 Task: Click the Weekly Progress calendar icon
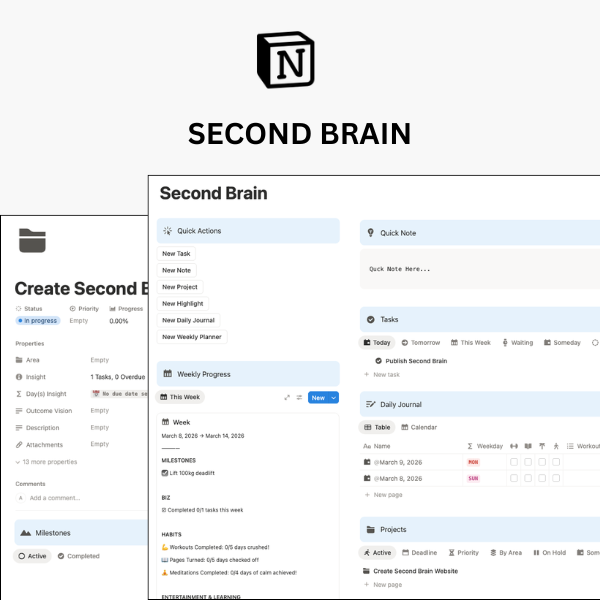coord(168,373)
